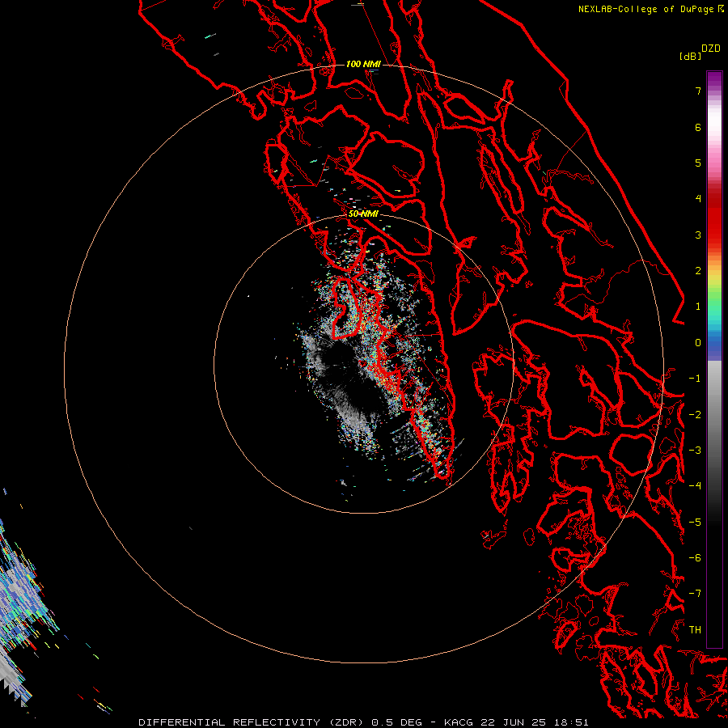Viewport: 728px width, 728px height.
Task: Click the -1 dB value on the color scale
Action: tap(695, 379)
